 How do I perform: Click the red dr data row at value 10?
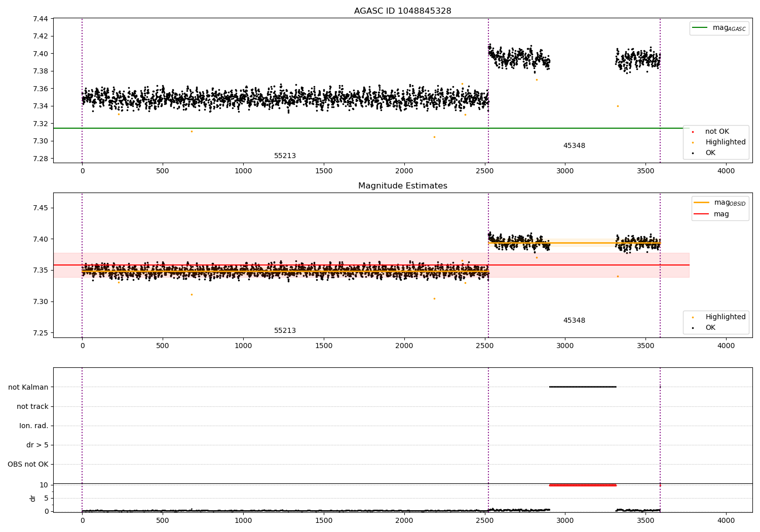click(583, 485)
